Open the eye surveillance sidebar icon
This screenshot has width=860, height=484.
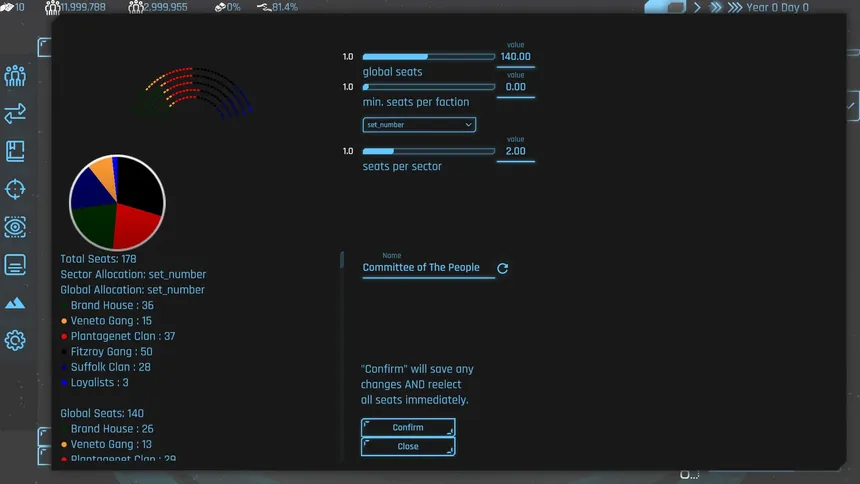coord(15,227)
